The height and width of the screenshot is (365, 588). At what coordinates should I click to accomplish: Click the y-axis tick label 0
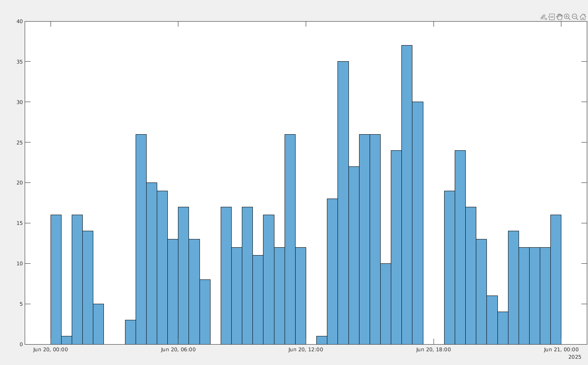click(21, 345)
